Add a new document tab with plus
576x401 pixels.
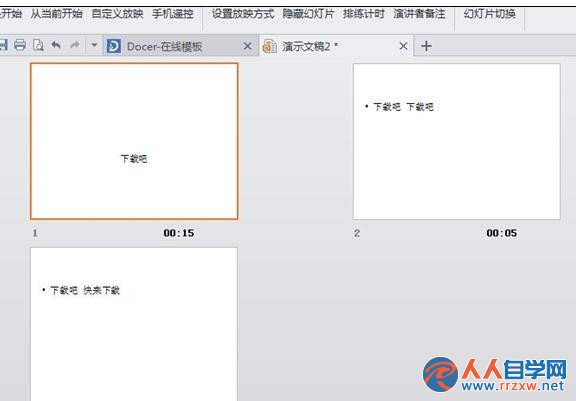point(426,46)
